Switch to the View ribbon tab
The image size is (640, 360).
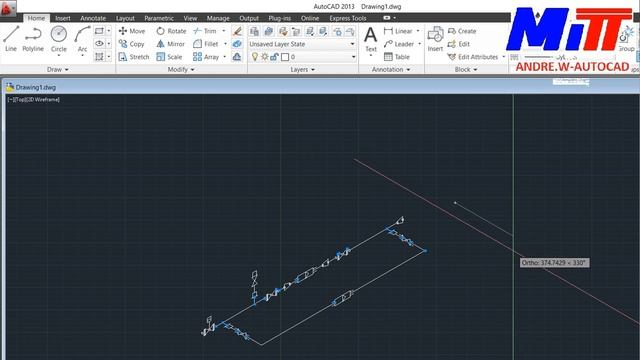(x=190, y=18)
